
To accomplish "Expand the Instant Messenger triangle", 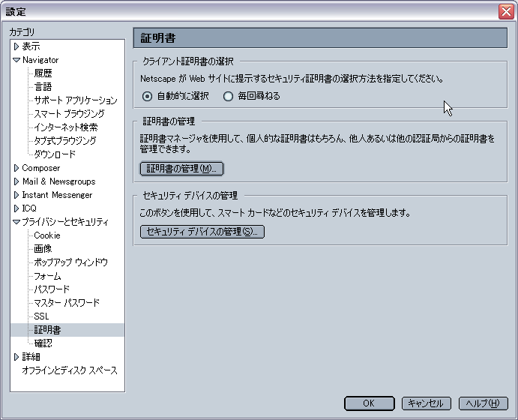I will [16, 195].
